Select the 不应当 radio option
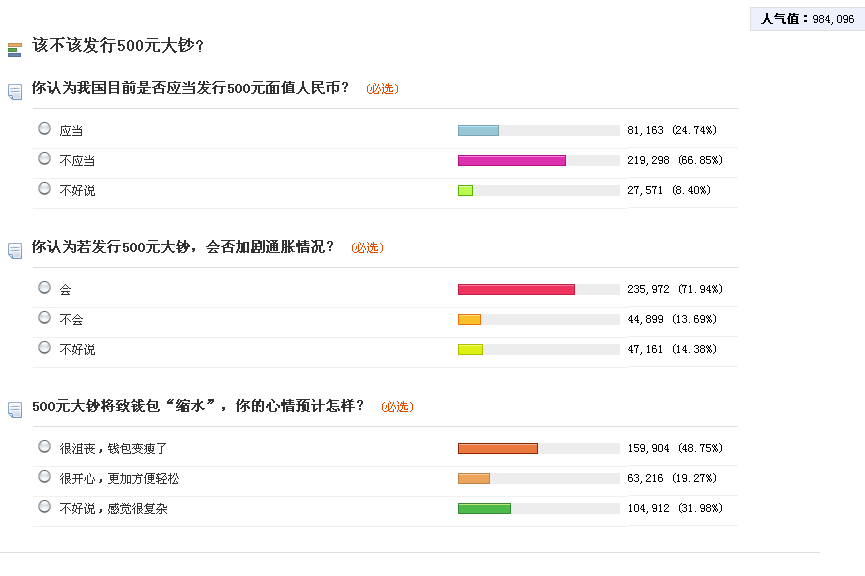Screen dimensions: 865x576 point(44,158)
